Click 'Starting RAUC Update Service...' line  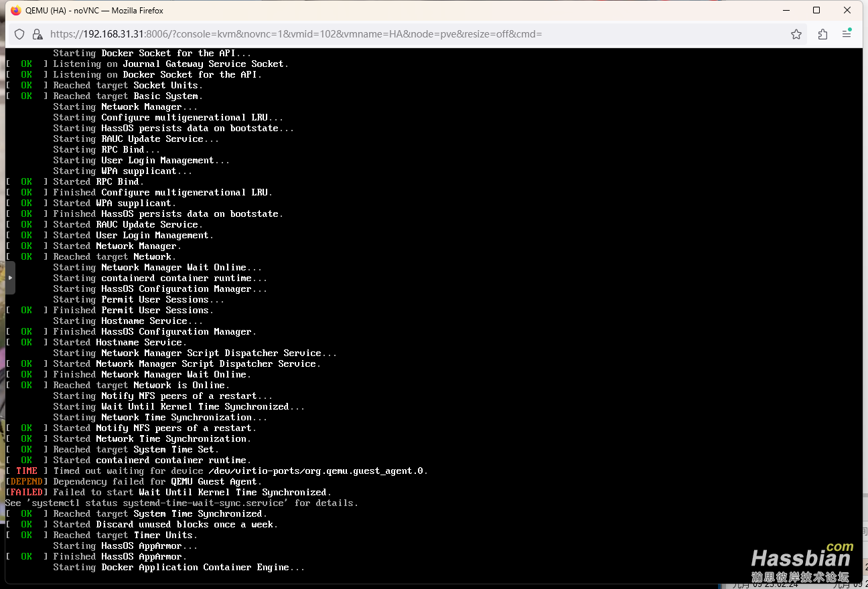point(136,139)
